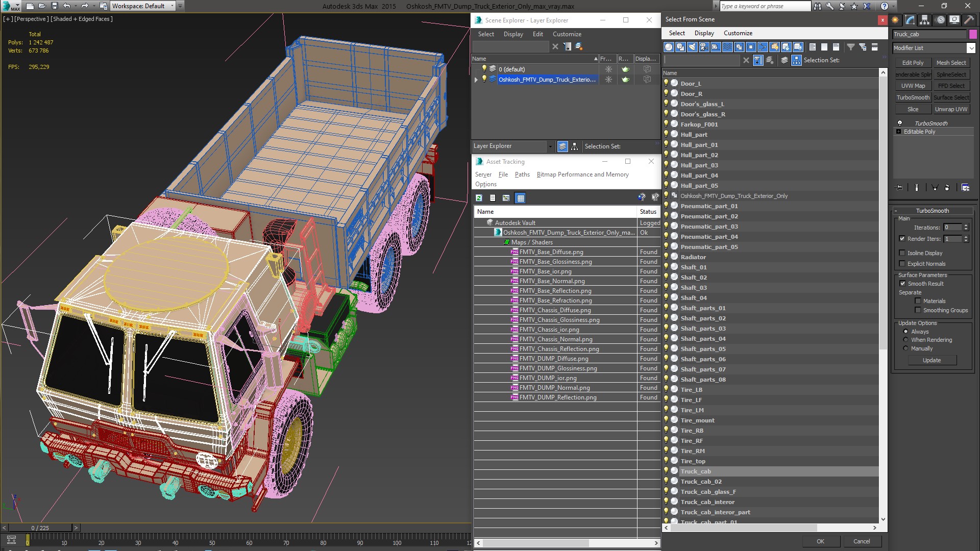The height and width of the screenshot is (551, 980).
Task: Expand Oshkosh_FMTV_Dump_Truck layer tree arrow
Action: point(476,80)
